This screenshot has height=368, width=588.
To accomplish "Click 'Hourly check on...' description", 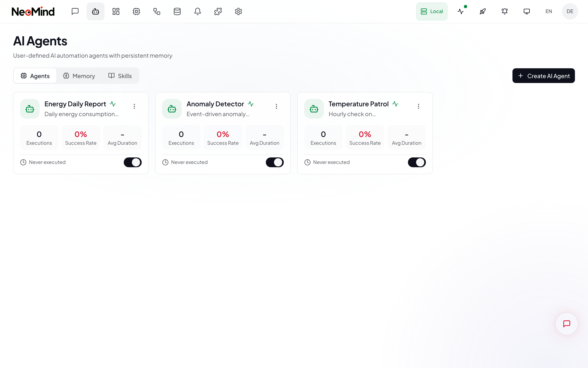I will tap(352, 114).
